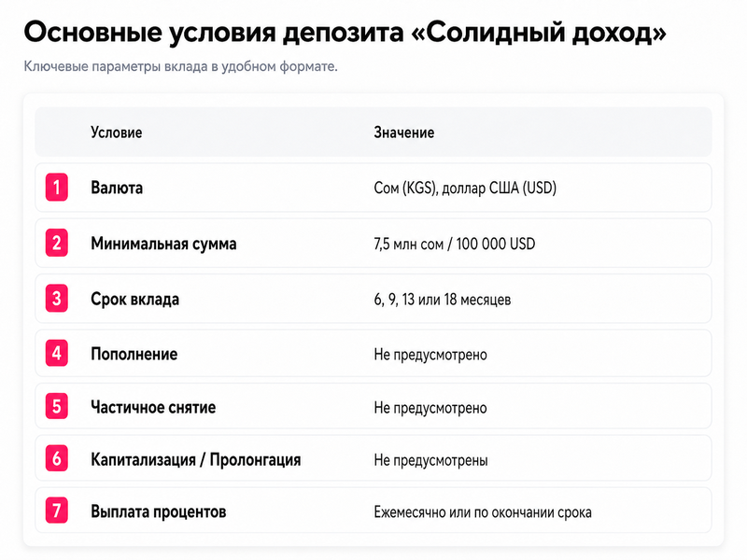Click the pink number 5 badge

click(57, 406)
